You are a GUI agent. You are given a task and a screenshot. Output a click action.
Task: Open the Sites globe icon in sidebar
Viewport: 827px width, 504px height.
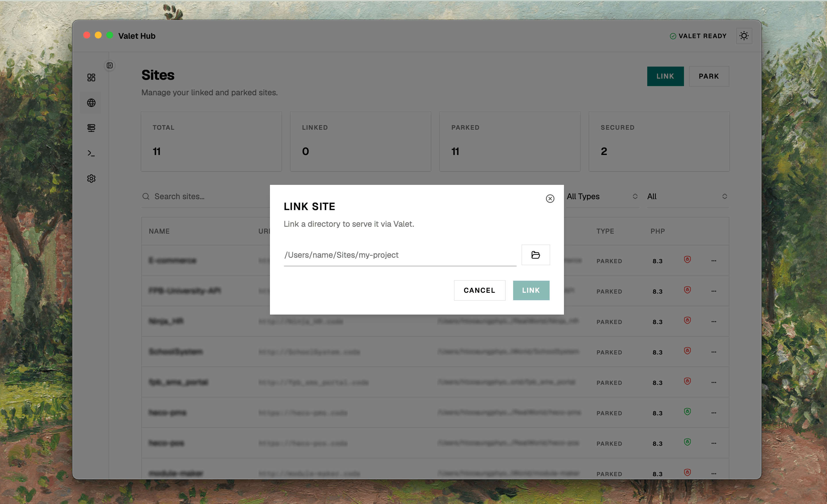(x=91, y=103)
